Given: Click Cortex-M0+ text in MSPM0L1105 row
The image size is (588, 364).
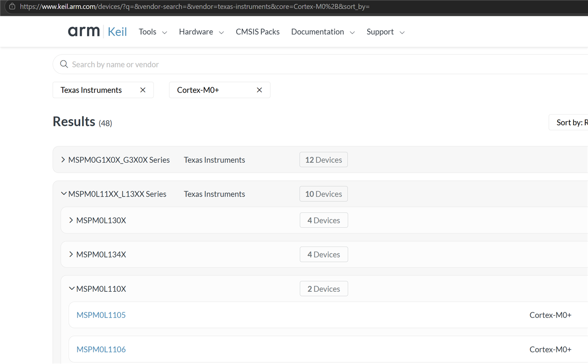Looking at the screenshot, I should [x=550, y=315].
